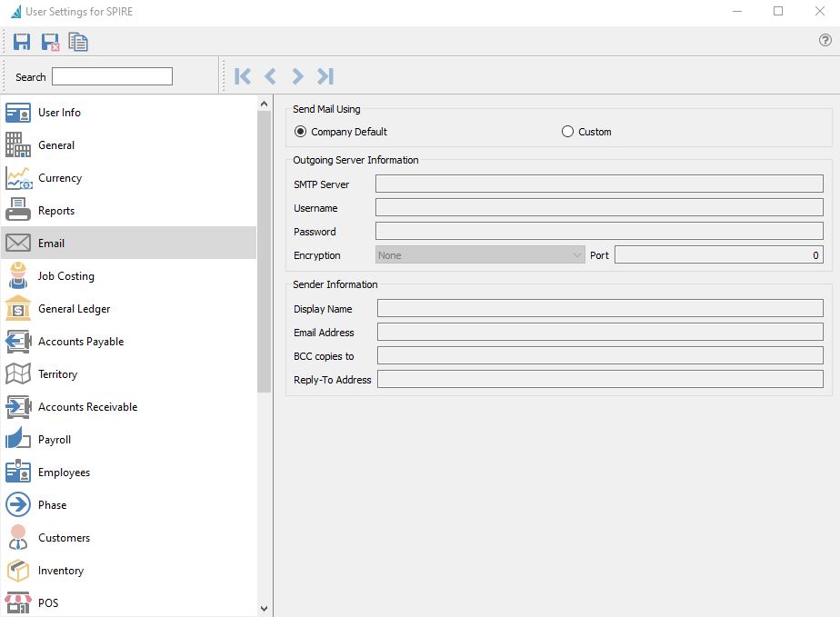This screenshot has height=617, width=840.
Task: Switch to General Ledger settings
Action: pos(74,309)
